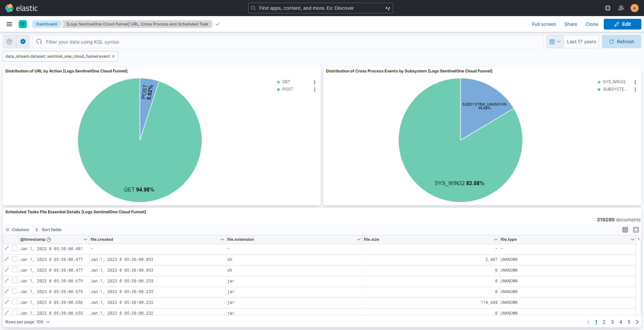The height and width of the screenshot is (330, 644).
Task: Expand the 05:30:00.481 row document
Action: (7, 248)
